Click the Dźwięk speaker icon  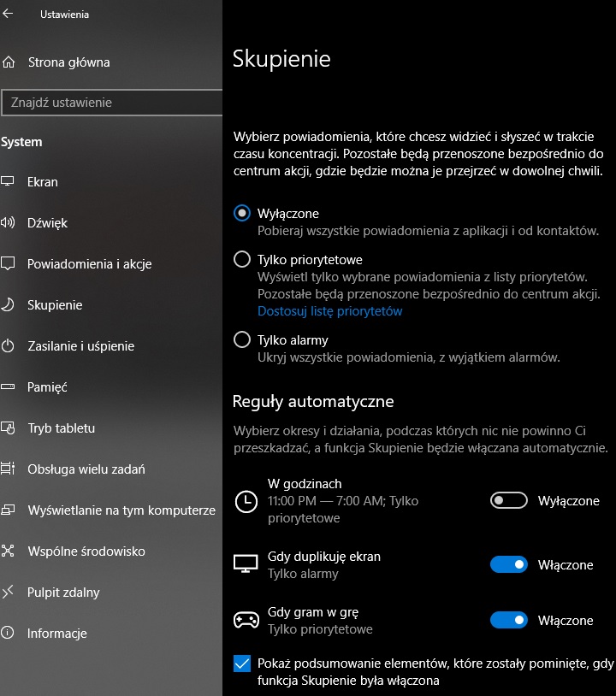click(x=8, y=223)
